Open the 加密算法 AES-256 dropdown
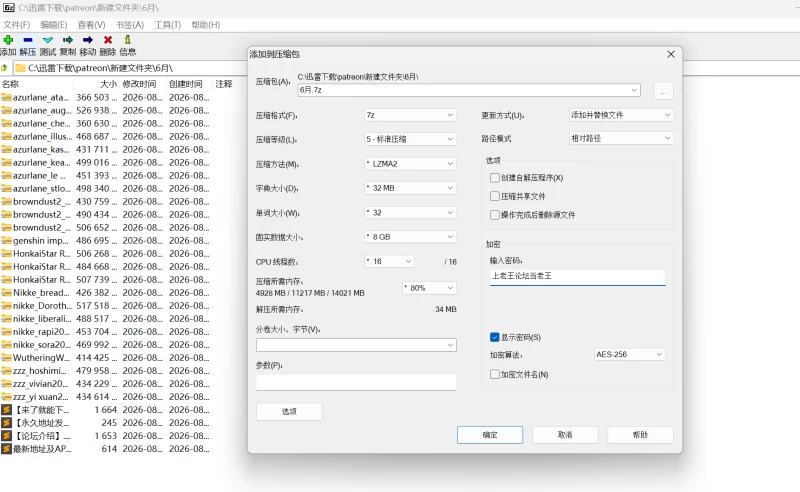The width and height of the screenshot is (800, 492). pos(630,354)
